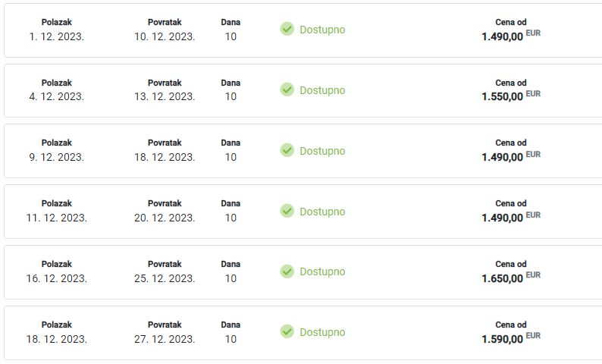
Task: Open the 1.650,00 EUR price offer
Action: tap(510, 278)
